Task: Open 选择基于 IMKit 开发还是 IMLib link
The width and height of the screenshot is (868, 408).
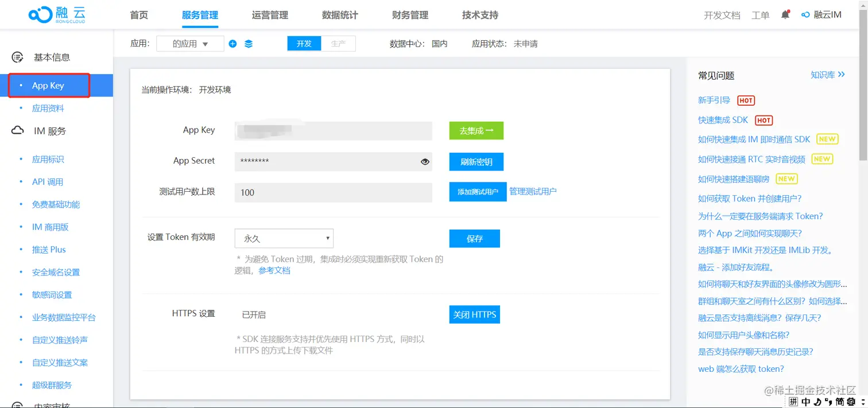Action: coord(765,250)
